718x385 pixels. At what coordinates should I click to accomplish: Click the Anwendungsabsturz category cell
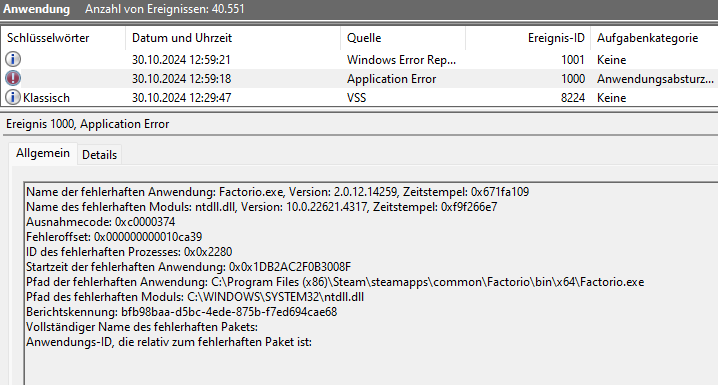655,79
